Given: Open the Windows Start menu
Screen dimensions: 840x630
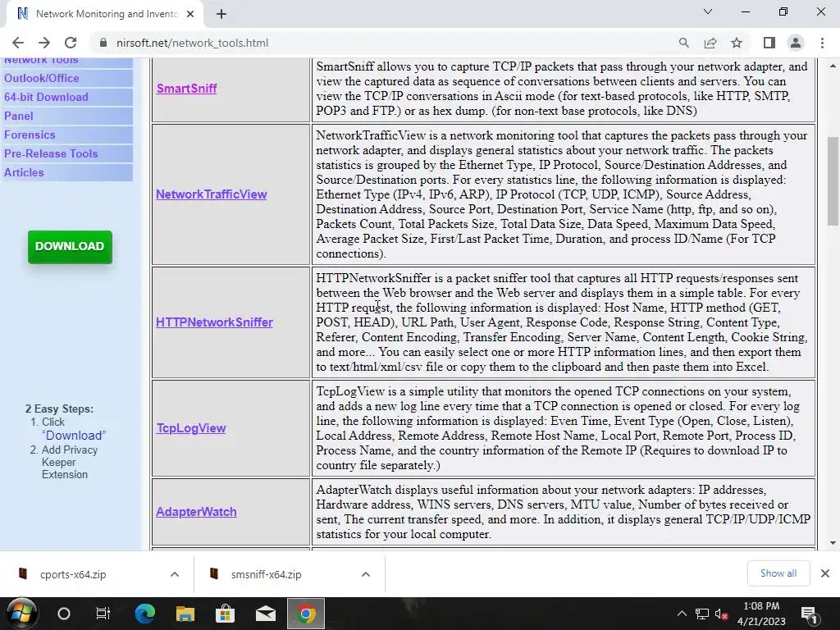Looking at the screenshot, I should click(21, 614).
